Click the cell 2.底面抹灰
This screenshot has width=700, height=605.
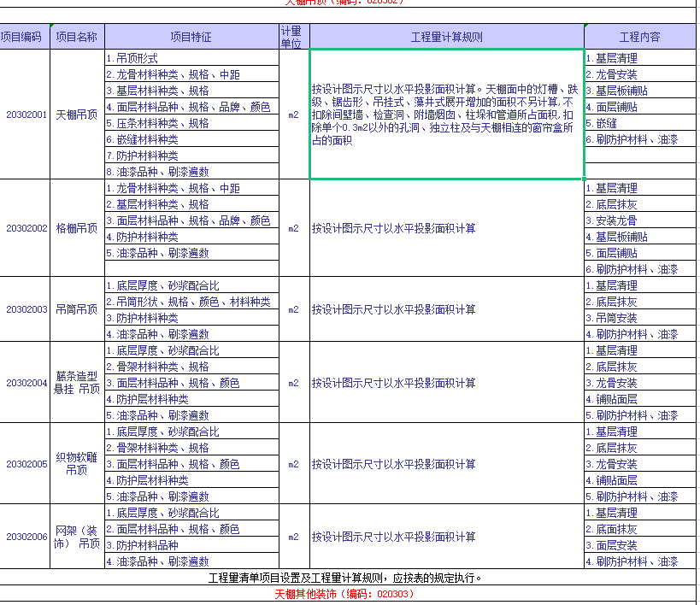[x=639, y=529]
